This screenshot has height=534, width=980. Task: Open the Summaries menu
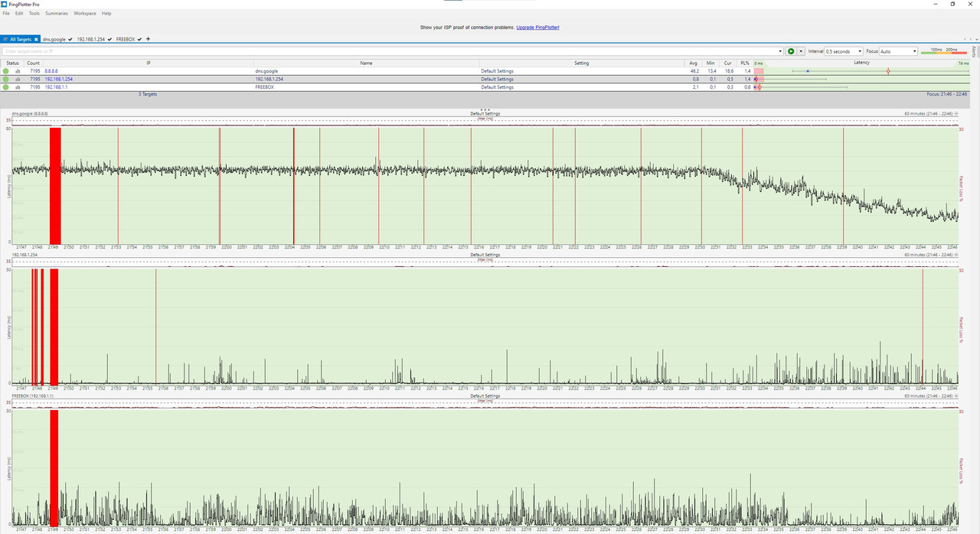pyautogui.click(x=57, y=13)
